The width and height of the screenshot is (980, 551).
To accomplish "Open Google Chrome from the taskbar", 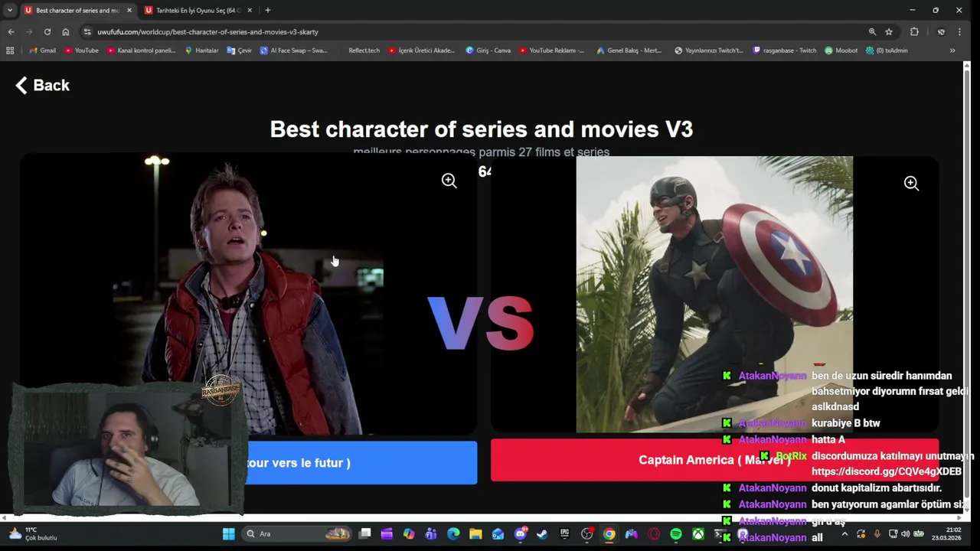I will coord(609,534).
